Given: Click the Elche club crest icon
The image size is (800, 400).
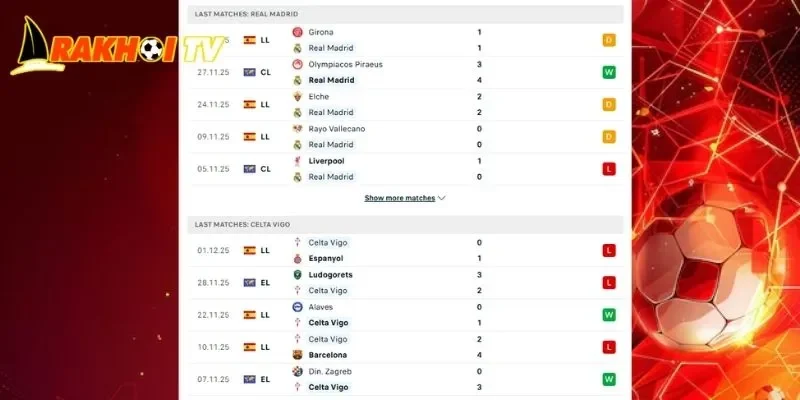Looking at the screenshot, I should [x=297, y=97].
